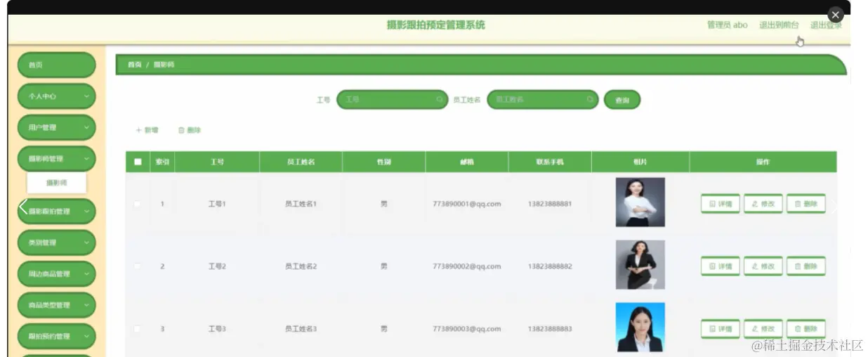The image size is (868, 357).
Task: Select the 摄影师 submenu item
Action: (x=57, y=183)
